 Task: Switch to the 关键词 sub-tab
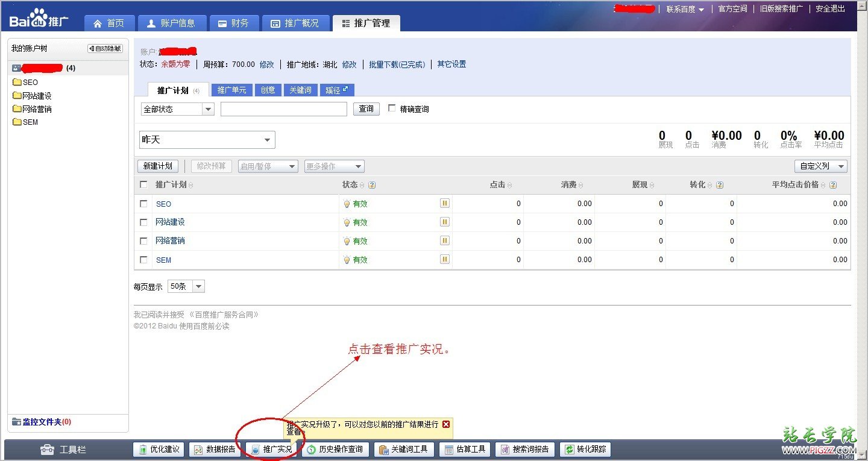(x=300, y=90)
